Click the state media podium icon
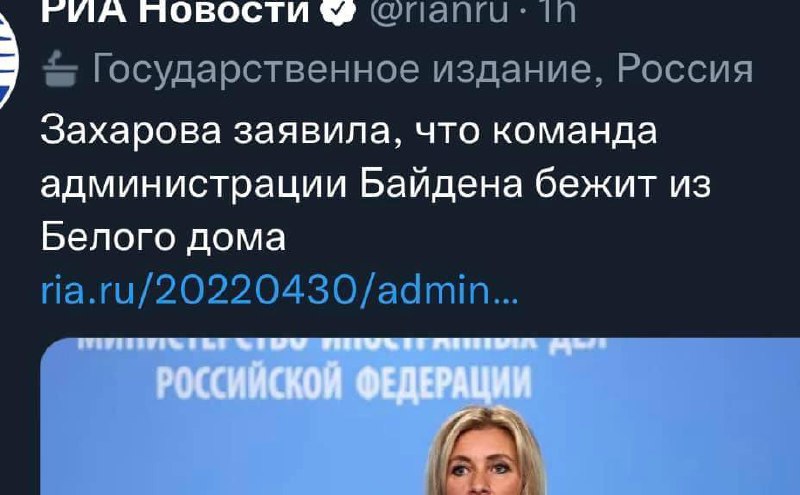The image size is (800, 495). click(60, 68)
